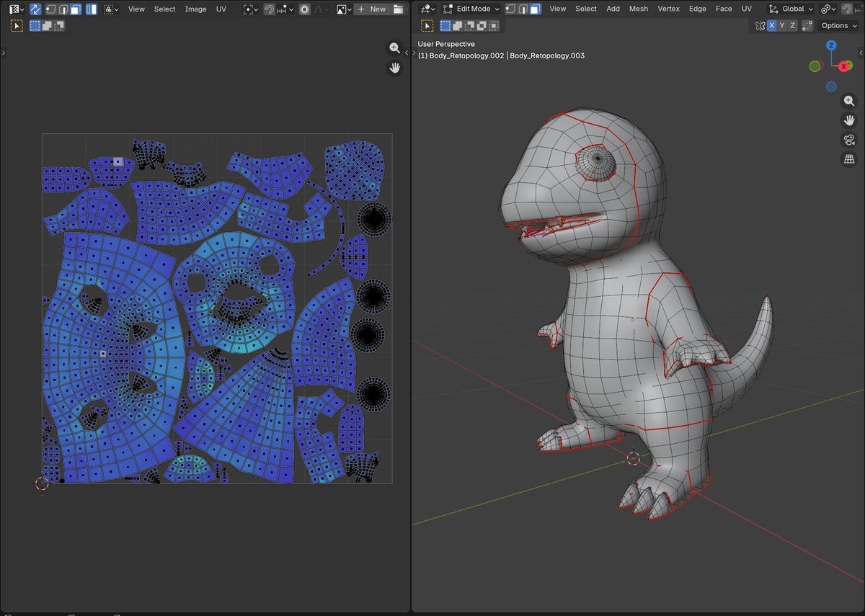
Task: Click the UV editor zoom gizmo
Action: click(x=394, y=48)
